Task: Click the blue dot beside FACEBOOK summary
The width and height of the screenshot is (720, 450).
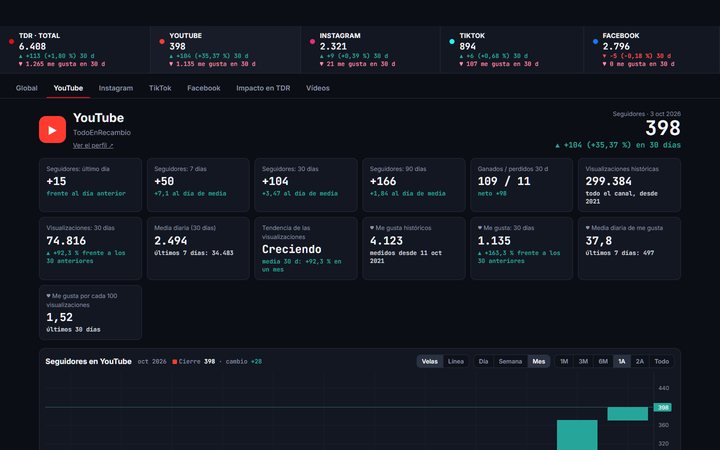Action: [596, 41]
